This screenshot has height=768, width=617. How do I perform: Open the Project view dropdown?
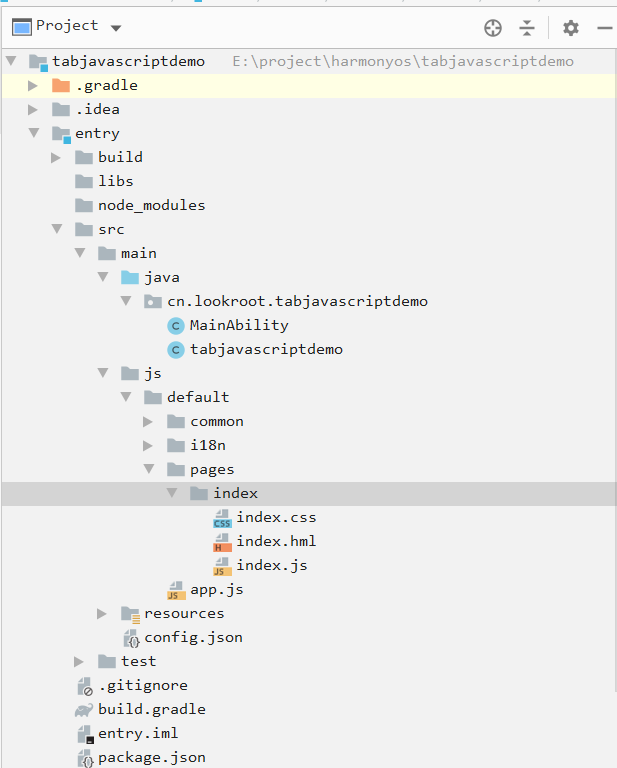coord(115,27)
